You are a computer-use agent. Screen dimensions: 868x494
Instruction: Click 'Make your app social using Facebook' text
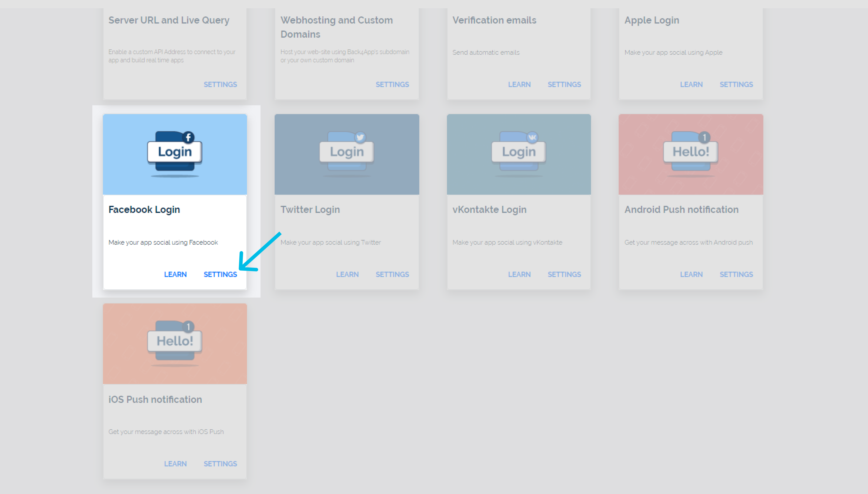coord(163,242)
